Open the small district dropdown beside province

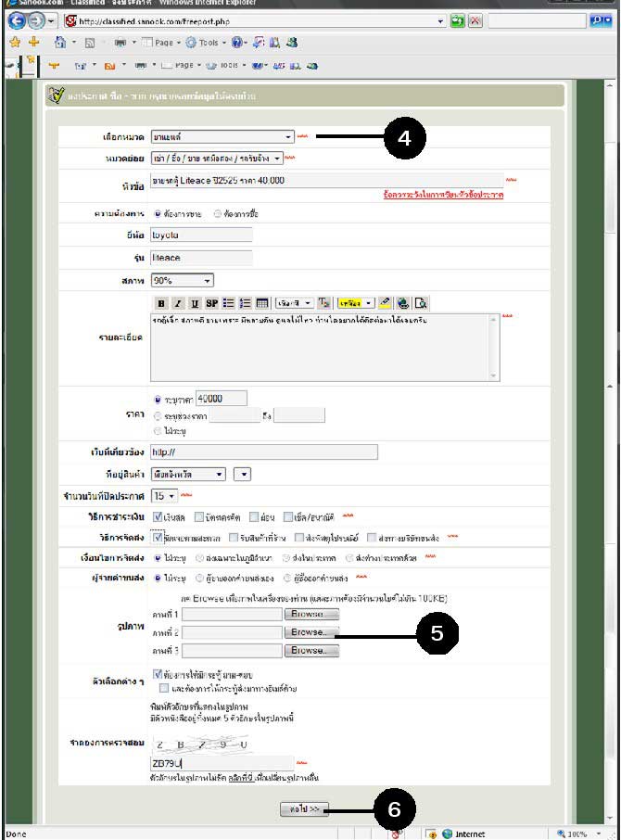tap(243, 474)
